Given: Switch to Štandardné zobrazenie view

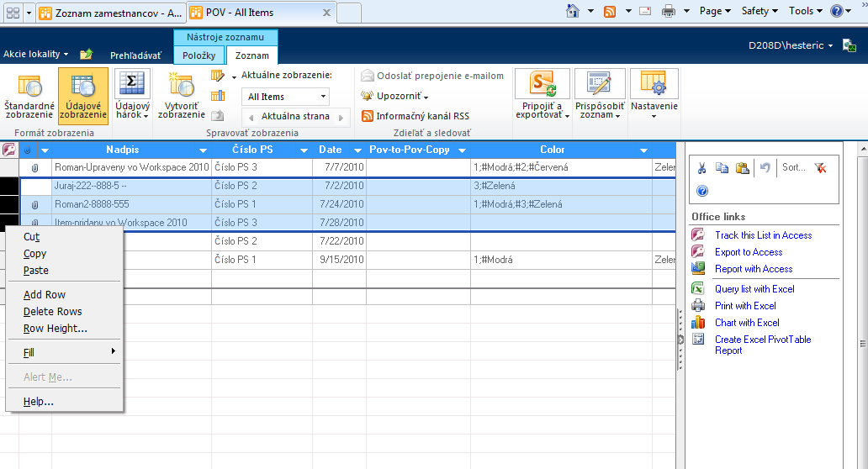Looking at the screenshot, I should pos(29,94).
